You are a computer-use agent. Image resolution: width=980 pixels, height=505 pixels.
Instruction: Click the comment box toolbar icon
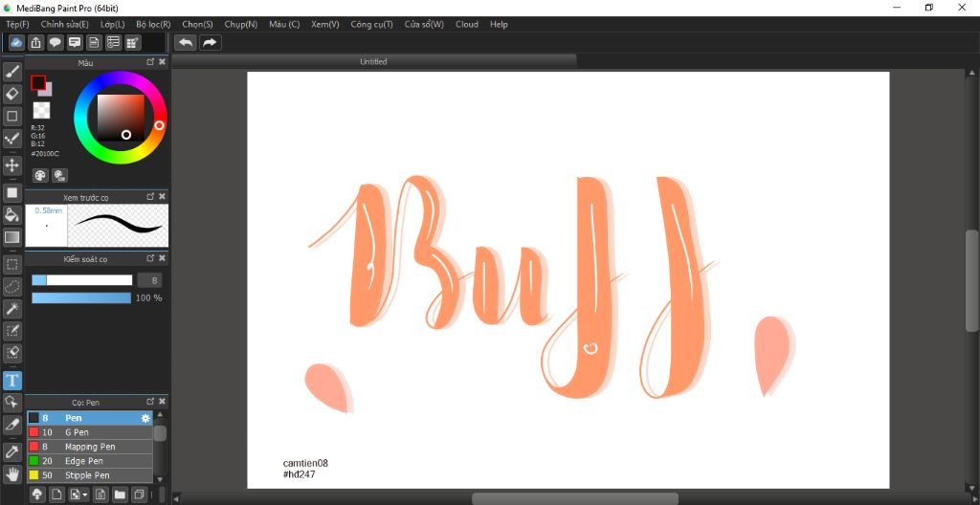point(75,42)
